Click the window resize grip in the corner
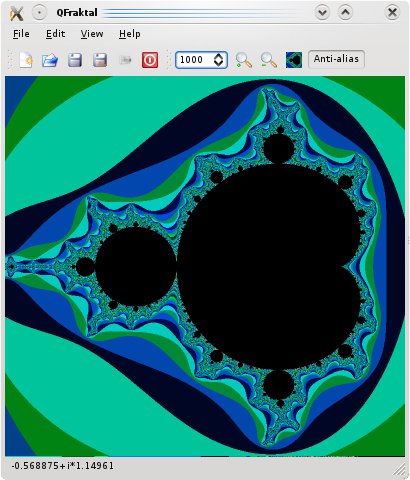The height and width of the screenshot is (480, 410). point(399,469)
